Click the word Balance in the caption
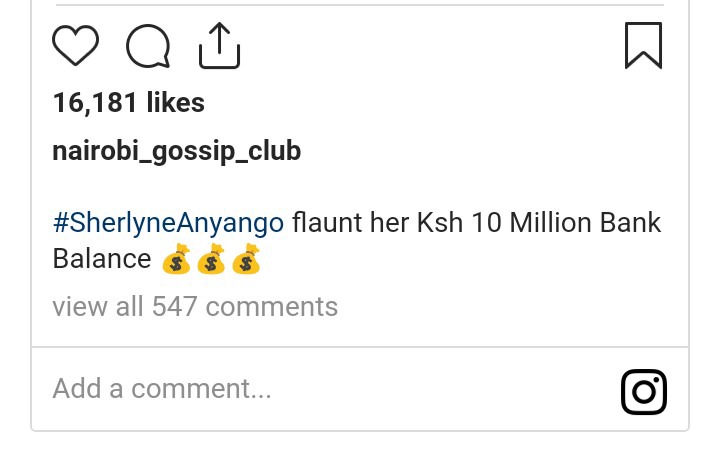The height and width of the screenshot is (455, 720). point(102,258)
